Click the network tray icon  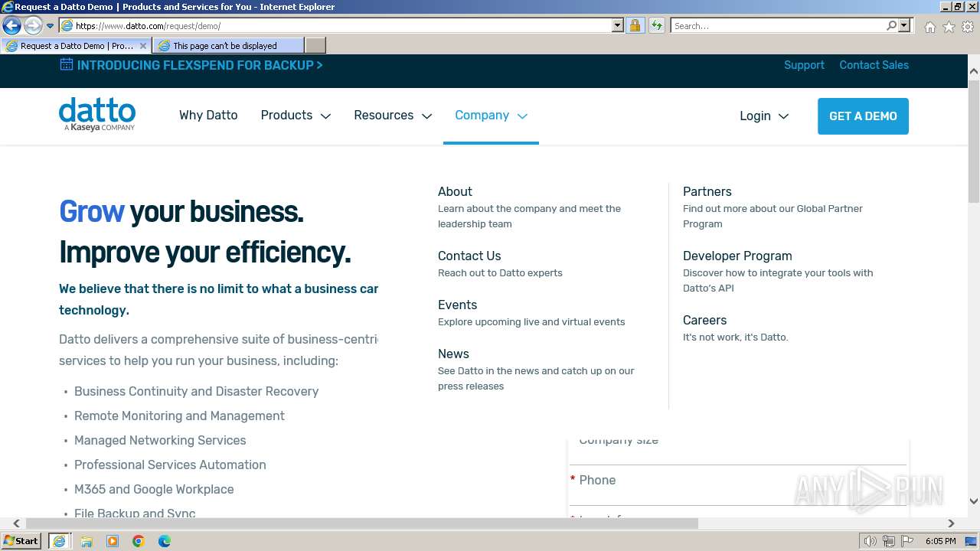point(889,541)
